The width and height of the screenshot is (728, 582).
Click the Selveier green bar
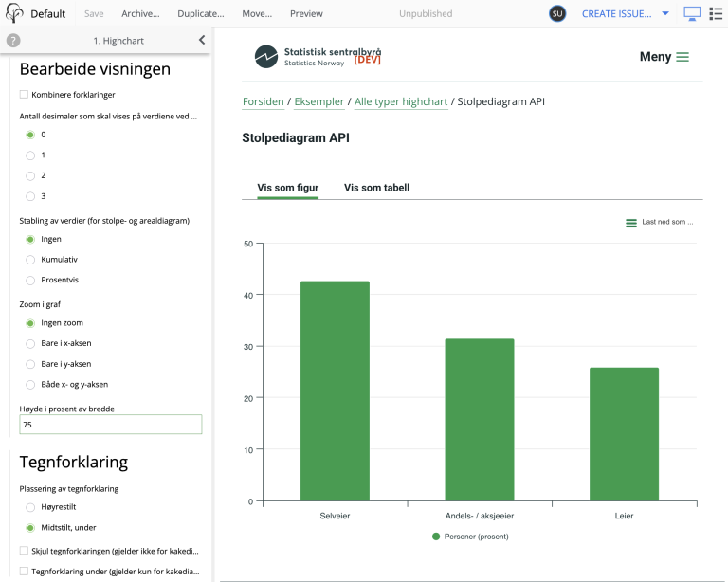pyautogui.click(x=335, y=391)
